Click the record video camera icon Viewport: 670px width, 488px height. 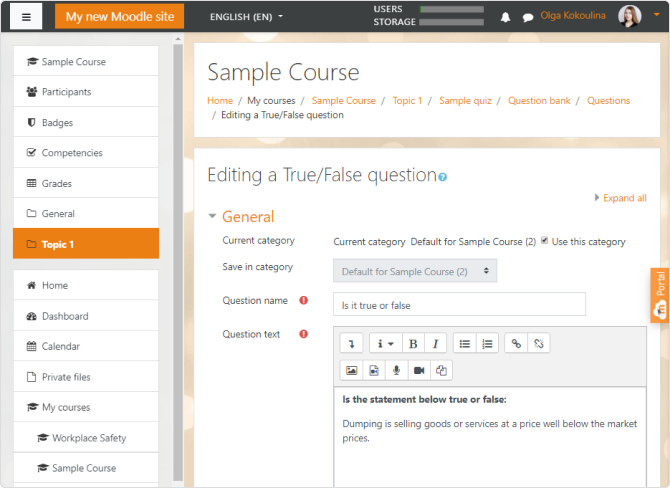pyautogui.click(x=419, y=370)
